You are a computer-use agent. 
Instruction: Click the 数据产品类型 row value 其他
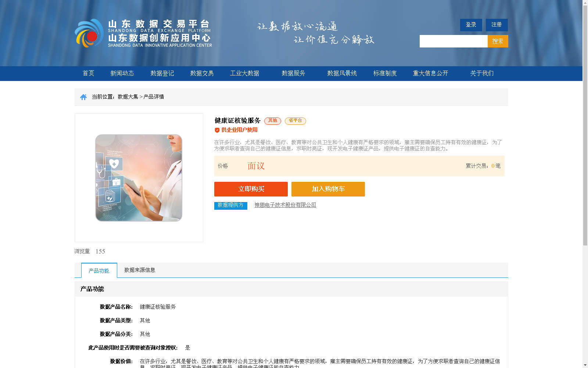(x=145, y=321)
